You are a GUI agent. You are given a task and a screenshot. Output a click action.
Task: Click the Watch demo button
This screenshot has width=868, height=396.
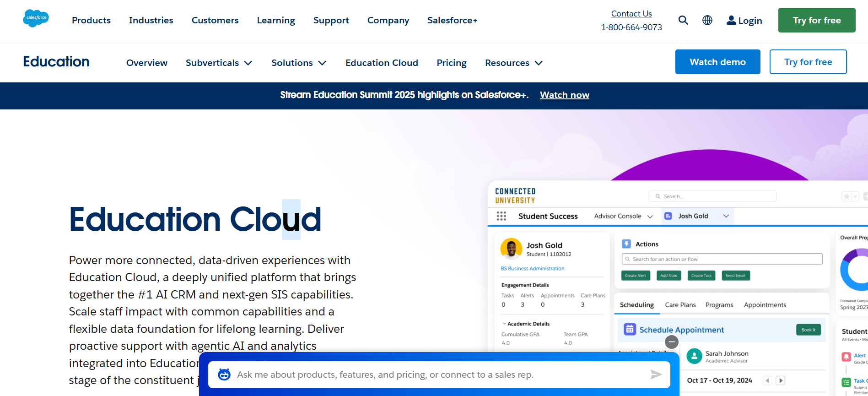(x=717, y=62)
